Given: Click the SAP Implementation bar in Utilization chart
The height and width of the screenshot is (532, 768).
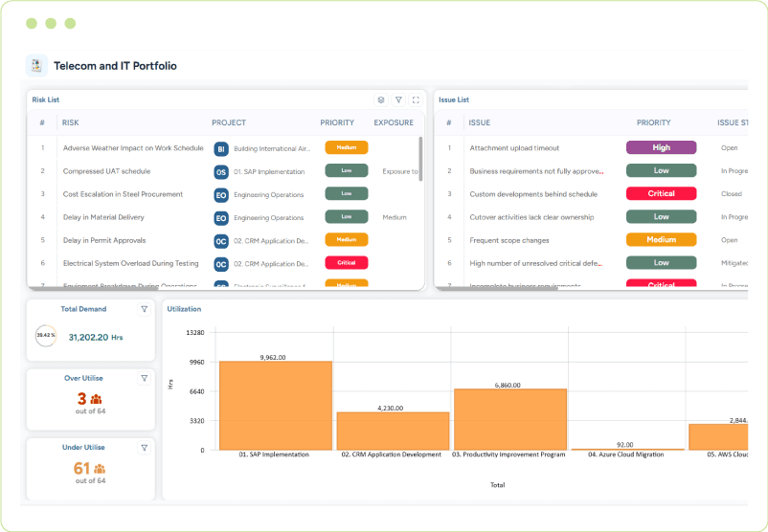Looking at the screenshot, I should [276, 406].
